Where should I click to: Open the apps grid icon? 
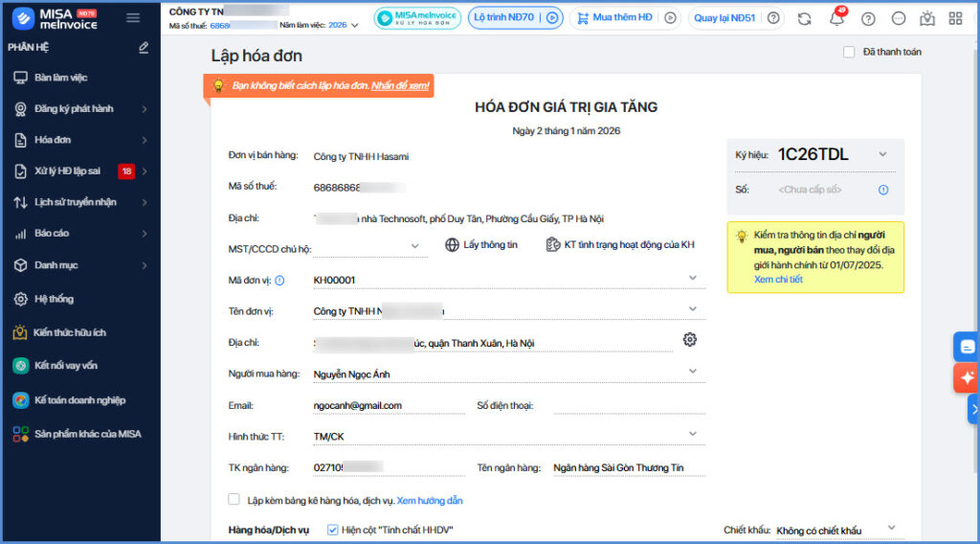[955, 18]
